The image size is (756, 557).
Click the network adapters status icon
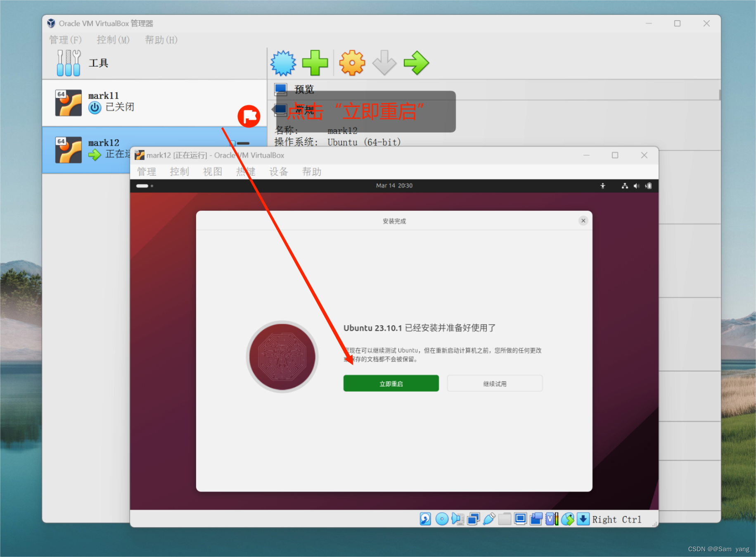pyautogui.click(x=473, y=519)
